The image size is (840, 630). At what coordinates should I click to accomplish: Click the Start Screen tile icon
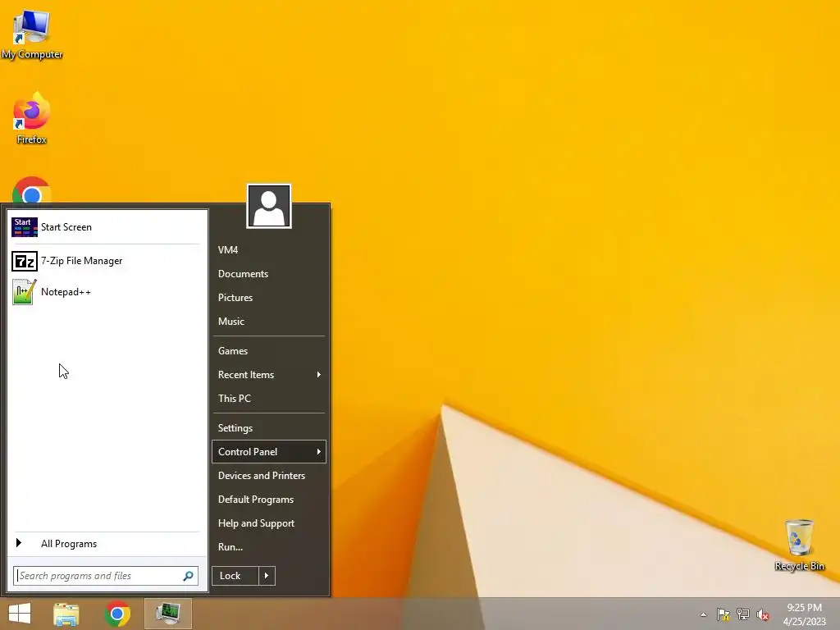[25, 227]
